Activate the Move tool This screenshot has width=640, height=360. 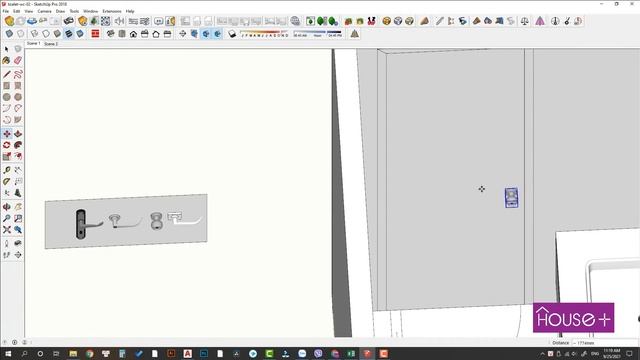pos(7,133)
